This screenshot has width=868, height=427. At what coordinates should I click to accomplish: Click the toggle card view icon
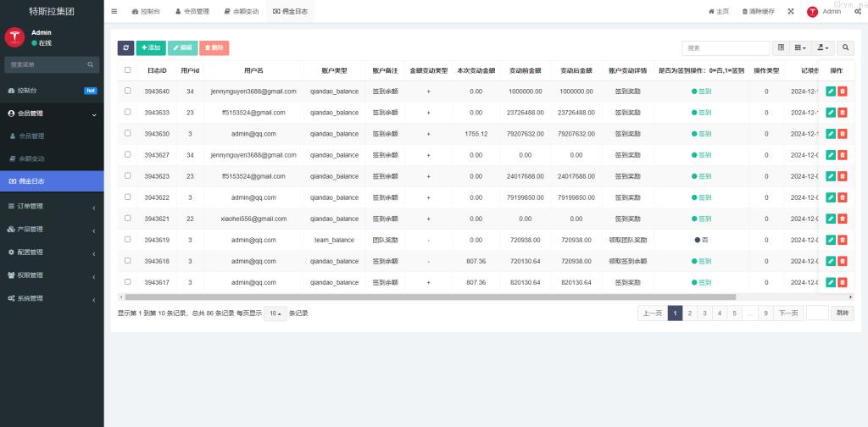782,48
